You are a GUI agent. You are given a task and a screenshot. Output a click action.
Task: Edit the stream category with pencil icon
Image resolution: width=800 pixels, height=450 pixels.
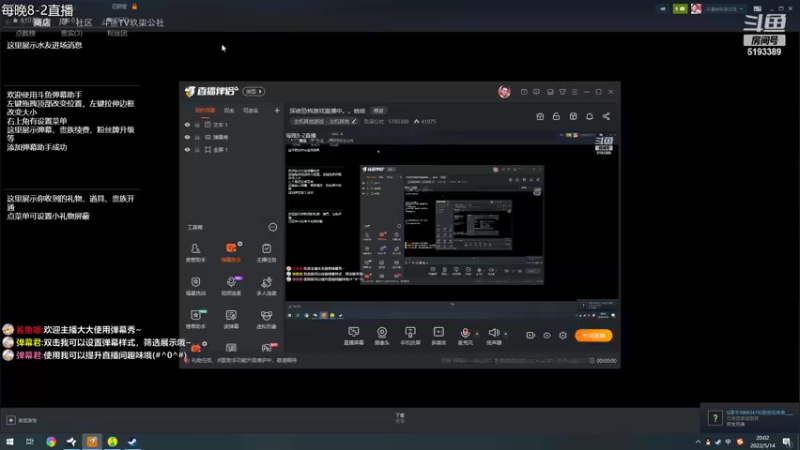(354, 121)
